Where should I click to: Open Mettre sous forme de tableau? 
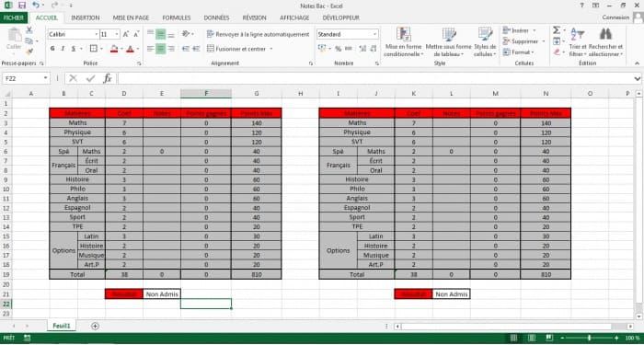(x=449, y=42)
